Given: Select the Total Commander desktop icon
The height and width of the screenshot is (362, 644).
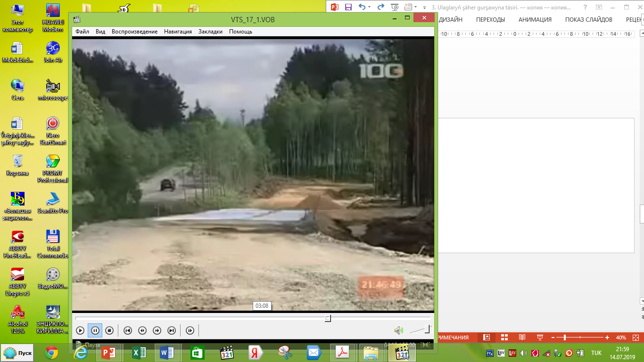Looking at the screenshot, I should (x=53, y=244).
